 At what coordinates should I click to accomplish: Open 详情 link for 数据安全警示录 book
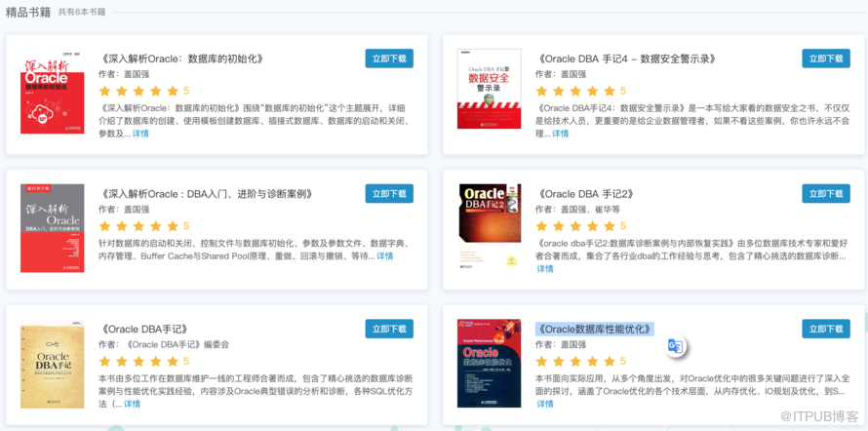pyautogui.click(x=560, y=134)
